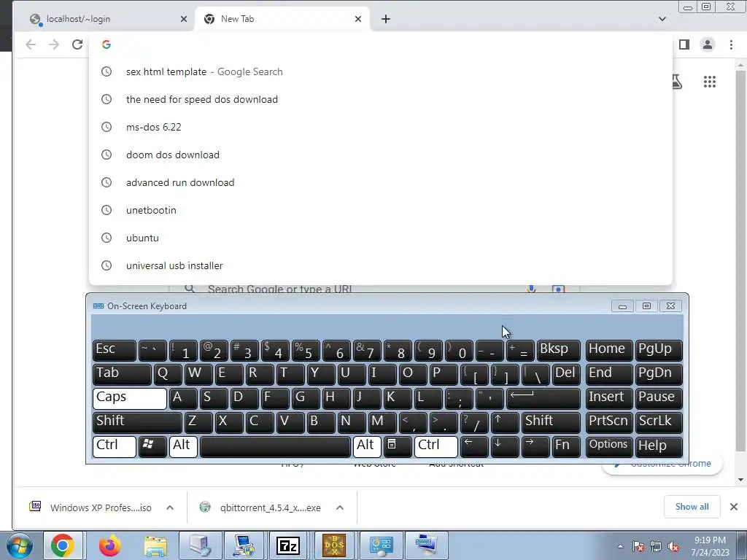Click the down arrow key
Screen dimensions: 747x560
pyautogui.click(x=505, y=446)
